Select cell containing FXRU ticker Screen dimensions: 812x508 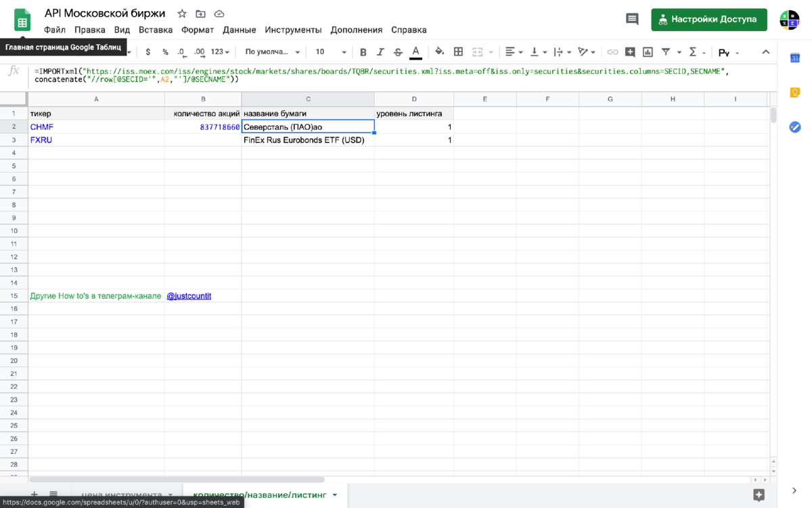coord(96,140)
